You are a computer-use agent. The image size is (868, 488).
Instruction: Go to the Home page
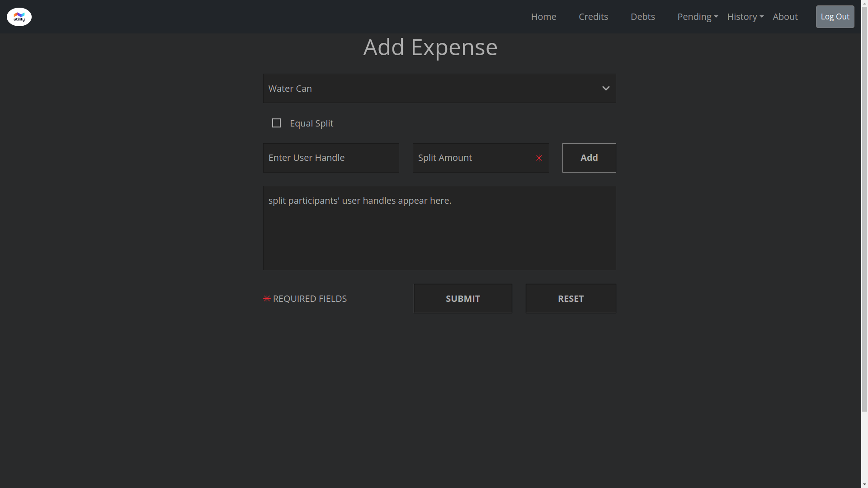point(543,17)
